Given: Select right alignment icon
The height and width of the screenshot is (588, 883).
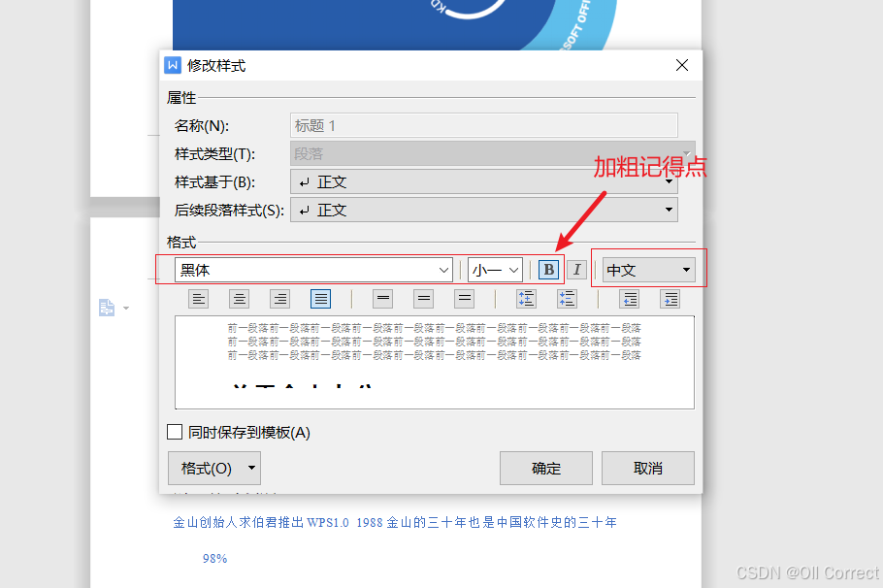Looking at the screenshot, I should click(279, 299).
